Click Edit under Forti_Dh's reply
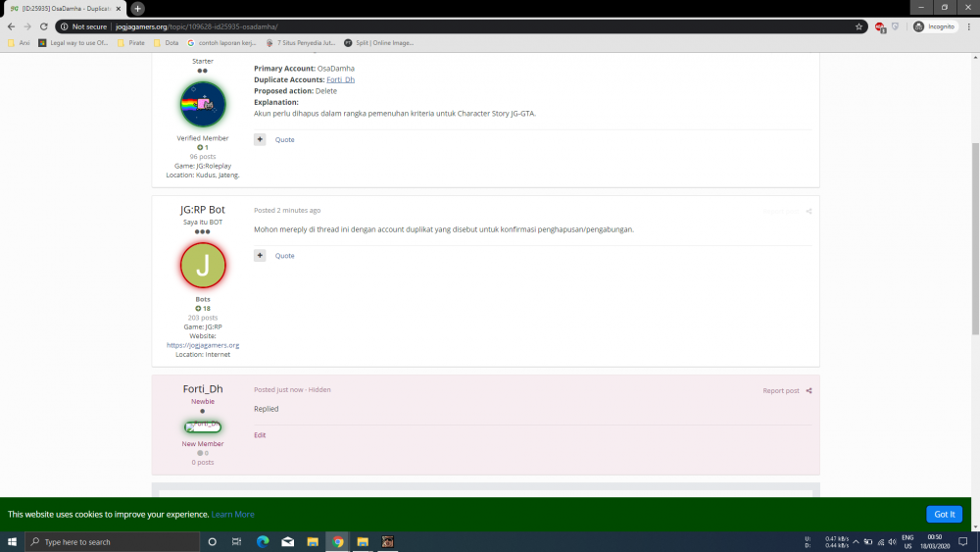The image size is (980, 552). click(260, 435)
